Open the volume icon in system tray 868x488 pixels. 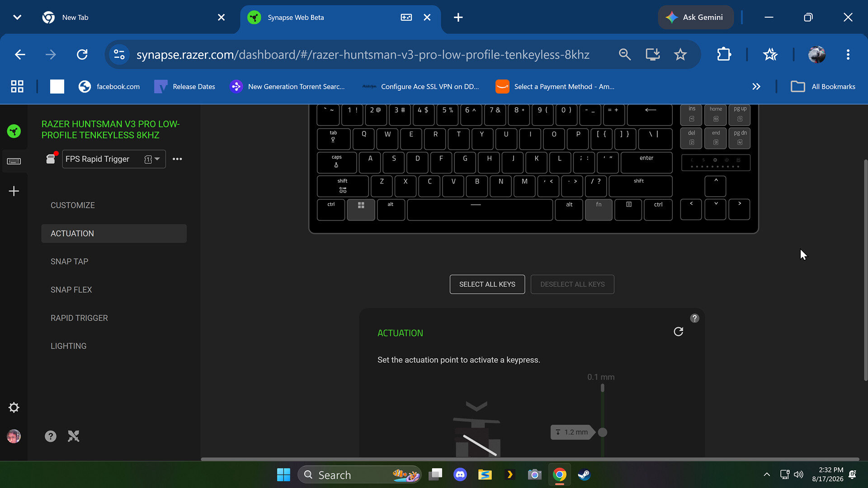click(x=799, y=474)
